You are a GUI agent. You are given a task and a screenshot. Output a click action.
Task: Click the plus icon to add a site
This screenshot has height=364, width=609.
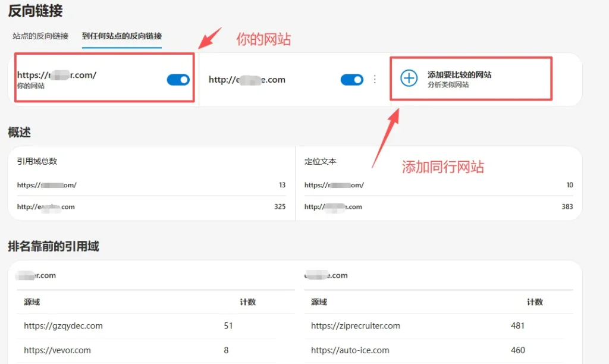point(409,79)
